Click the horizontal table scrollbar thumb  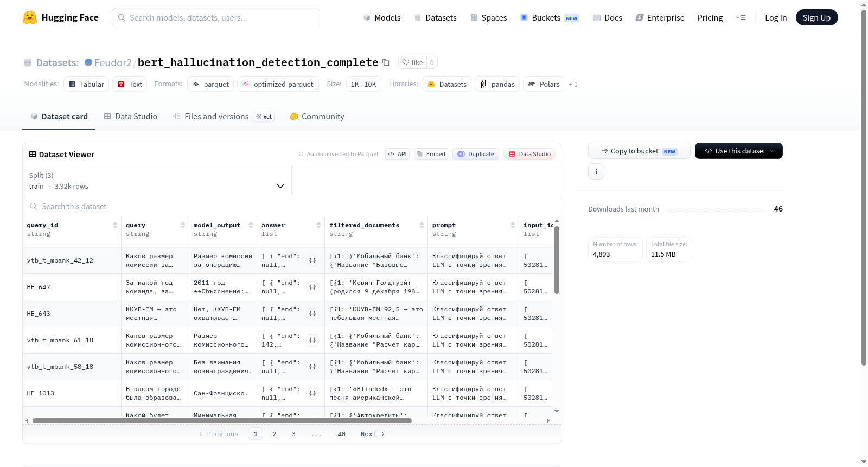coord(222,420)
